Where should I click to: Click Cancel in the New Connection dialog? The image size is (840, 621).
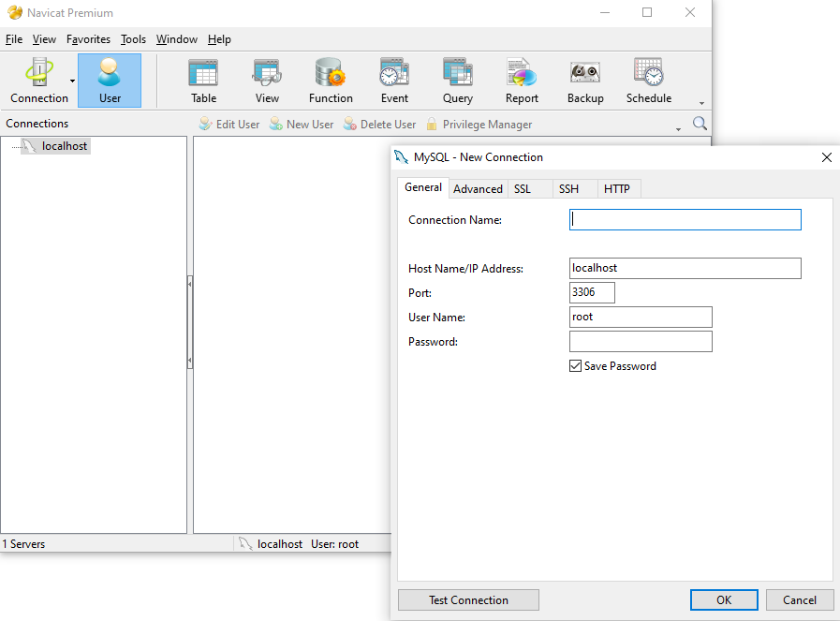(x=800, y=600)
